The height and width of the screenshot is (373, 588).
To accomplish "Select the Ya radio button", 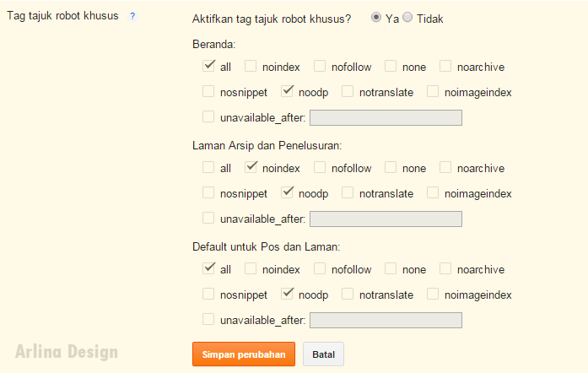I will [x=376, y=18].
